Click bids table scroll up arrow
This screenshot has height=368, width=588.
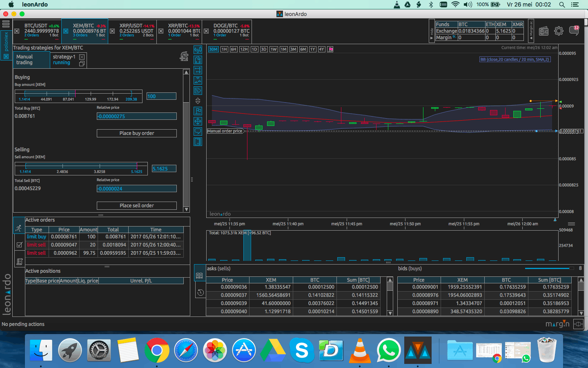(581, 280)
